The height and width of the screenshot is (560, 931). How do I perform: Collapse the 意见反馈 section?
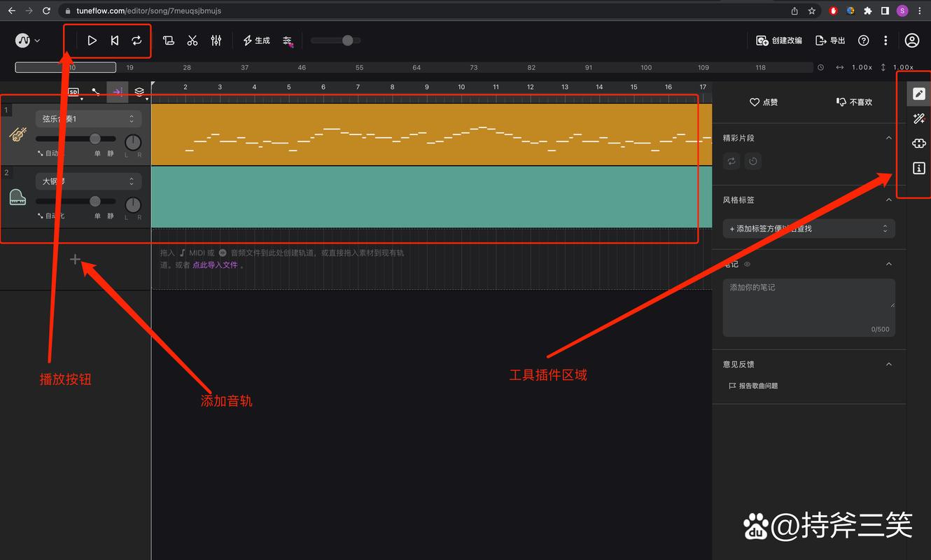click(889, 364)
